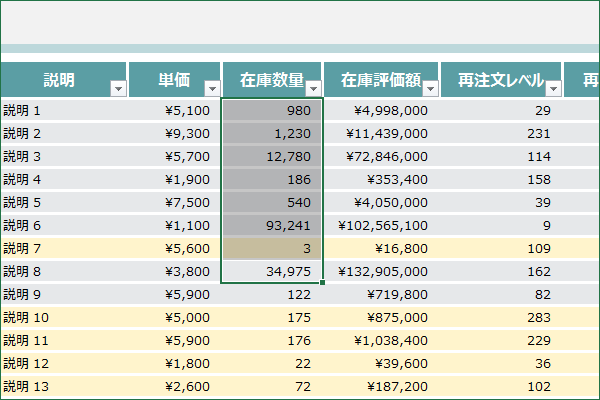Open the 単価 column filter dropdown
This screenshot has height=400, width=600.
pos(212,89)
